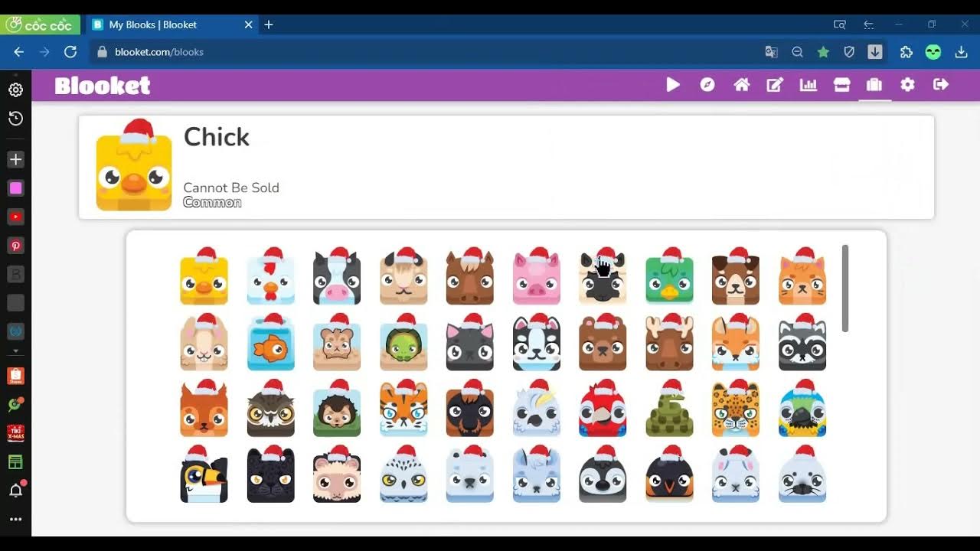Click the Blooket logo

pos(103,86)
